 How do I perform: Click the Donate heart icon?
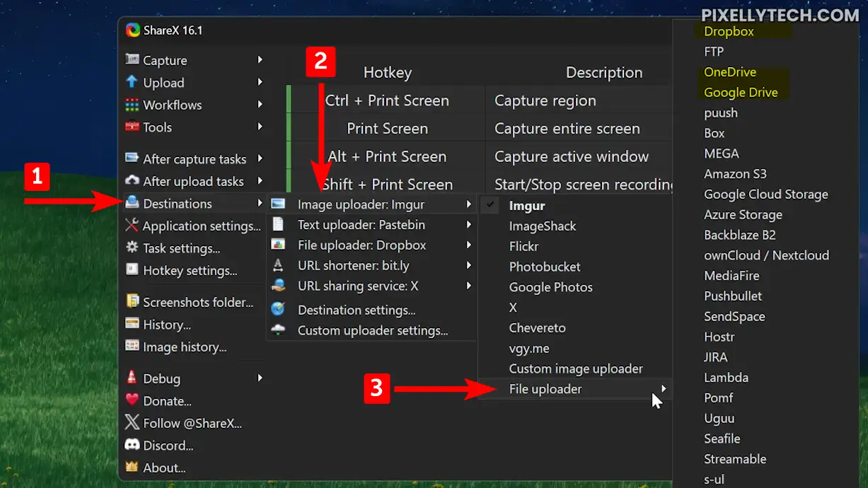coord(132,400)
